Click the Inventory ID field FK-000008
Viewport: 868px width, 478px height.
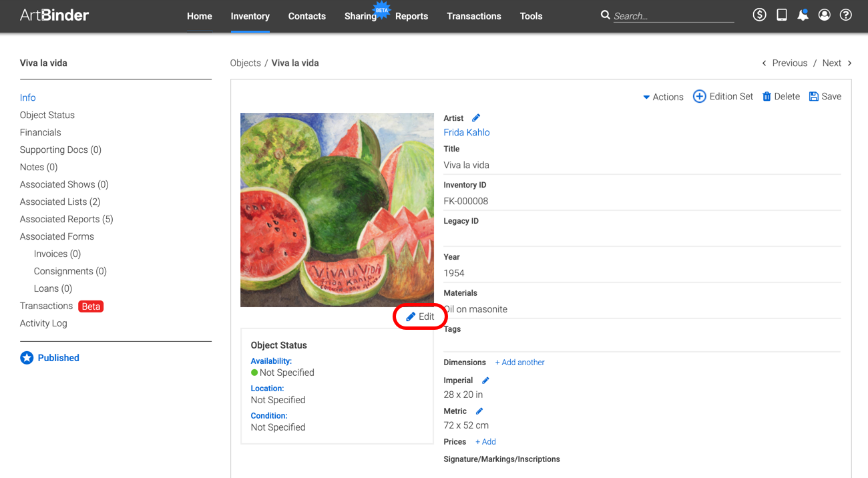(x=642, y=201)
